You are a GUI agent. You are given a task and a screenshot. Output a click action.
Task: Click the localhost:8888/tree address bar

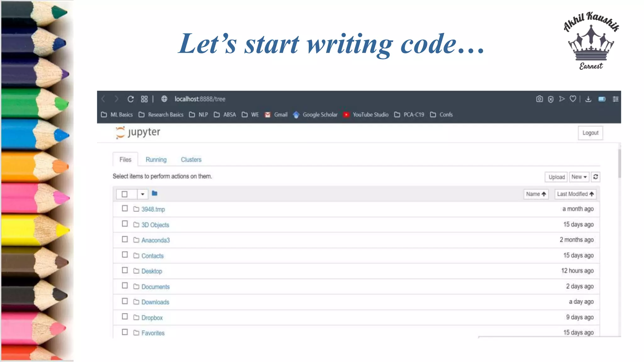click(x=200, y=99)
